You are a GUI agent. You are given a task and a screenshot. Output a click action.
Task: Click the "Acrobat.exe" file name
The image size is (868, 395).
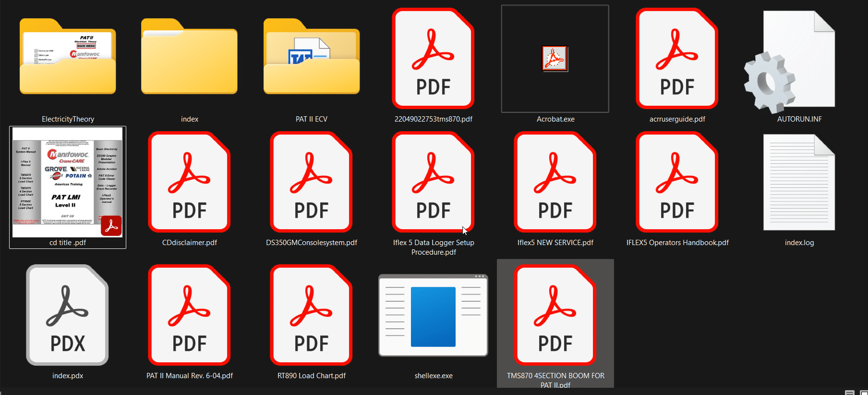coord(555,119)
